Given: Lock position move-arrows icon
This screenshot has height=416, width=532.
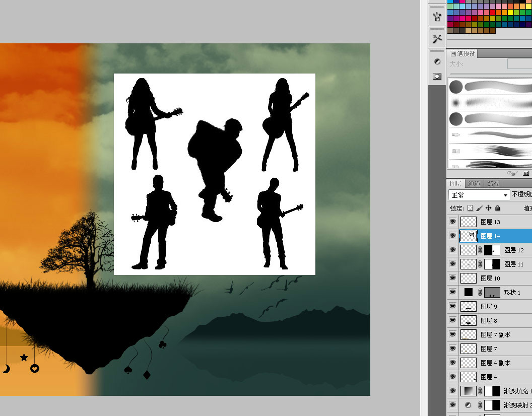Looking at the screenshot, I should click(x=488, y=208).
